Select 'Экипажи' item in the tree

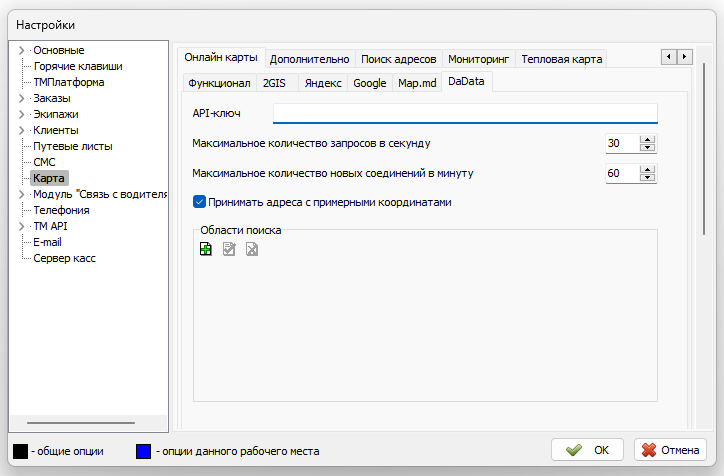(x=56, y=114)
